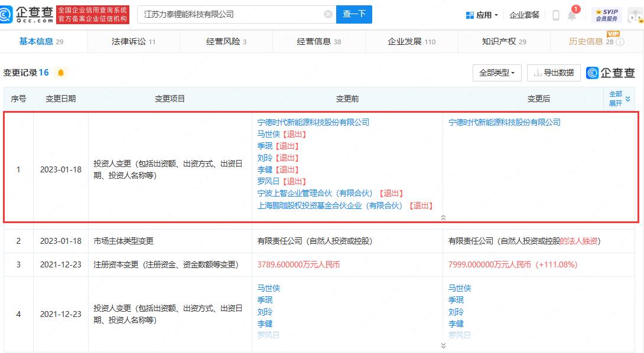The width and height of the screenshot is (644, 353).
Task: Click the 变更前 column header
Action: pos(347,99)
